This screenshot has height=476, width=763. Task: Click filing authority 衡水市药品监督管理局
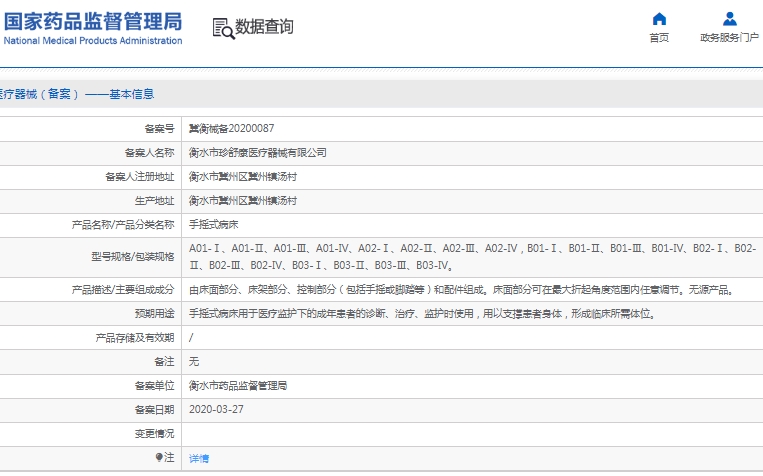[238, 386]
